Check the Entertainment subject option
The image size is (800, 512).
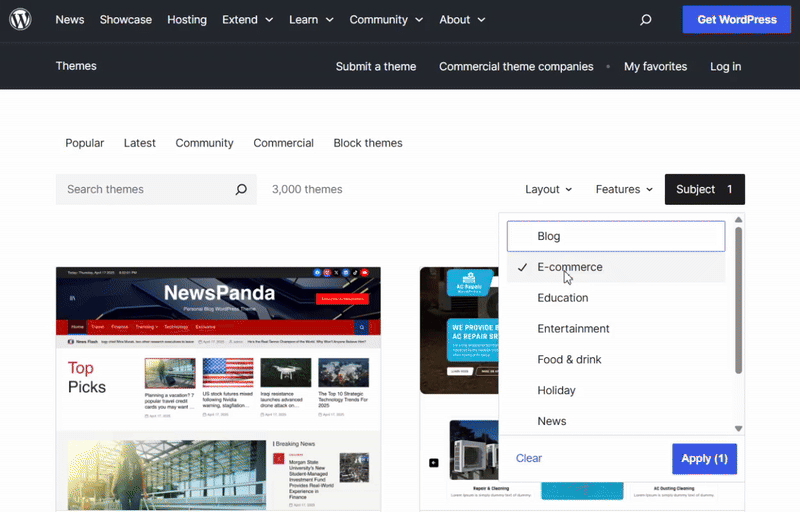(x=616, y=329)
